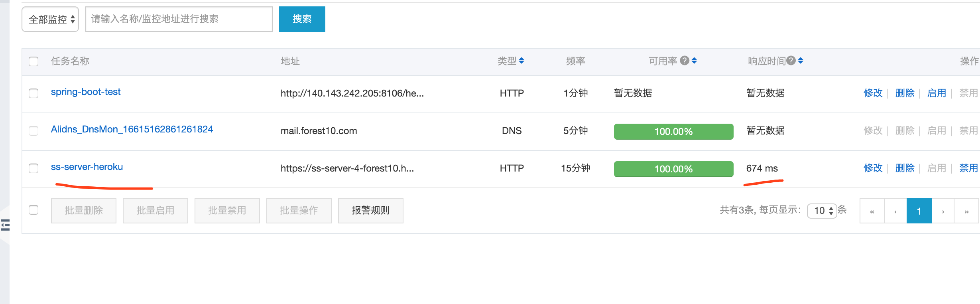Open the spring-boot-test task link
The image size is (980, 304).
click(86, 92)
